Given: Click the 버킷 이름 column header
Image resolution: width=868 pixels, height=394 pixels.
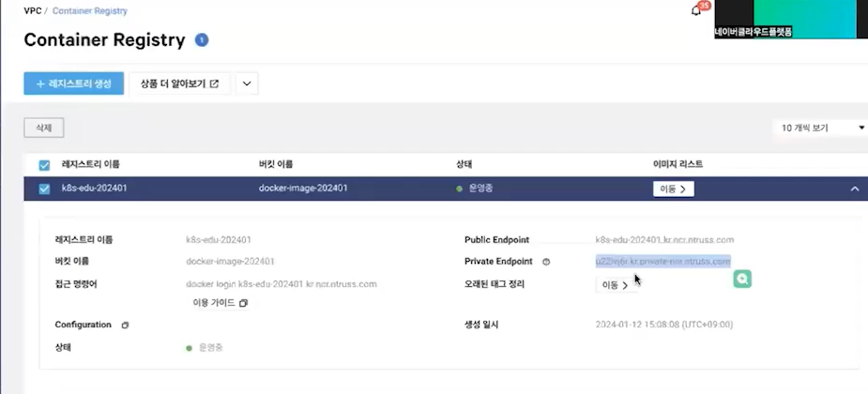Looking at the screenshot, I should [276, 164].
